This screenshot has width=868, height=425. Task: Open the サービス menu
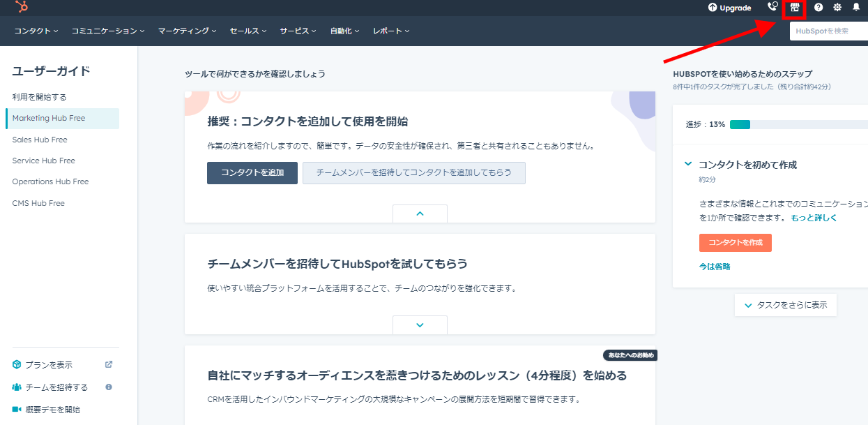click(x=298, y=31)
